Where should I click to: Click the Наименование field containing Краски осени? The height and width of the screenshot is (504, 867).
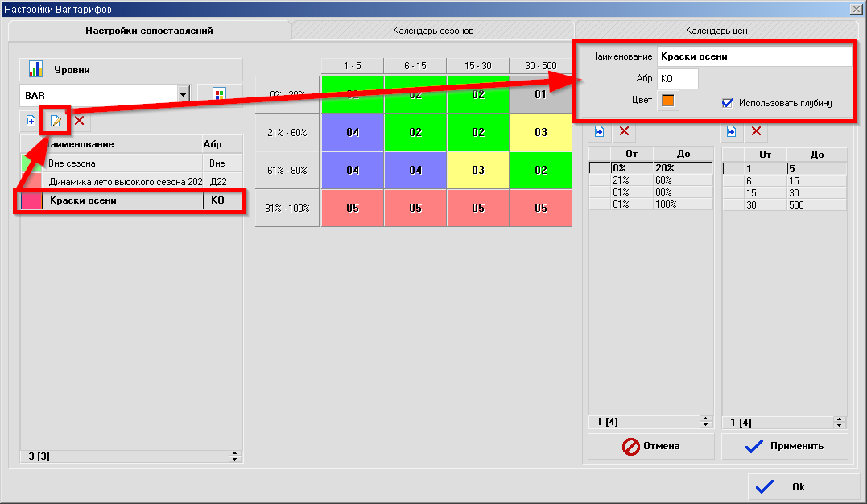click(753, 57)
